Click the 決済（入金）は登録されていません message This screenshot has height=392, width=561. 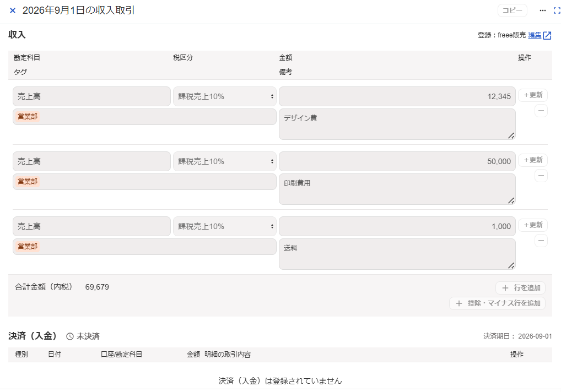click(280, 381)
